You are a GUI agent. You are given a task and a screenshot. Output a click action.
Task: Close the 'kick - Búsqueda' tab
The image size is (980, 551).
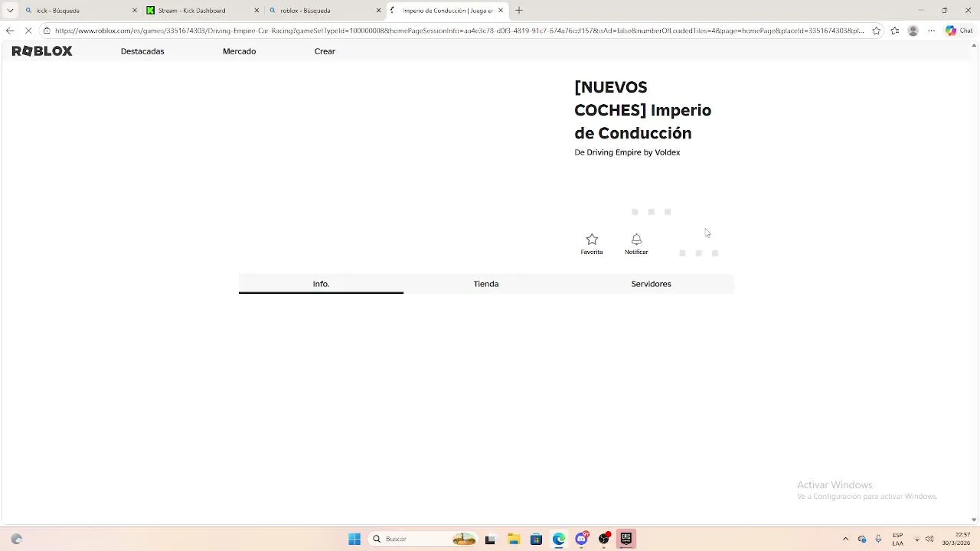pyautogui.click(x=136, y=11)
